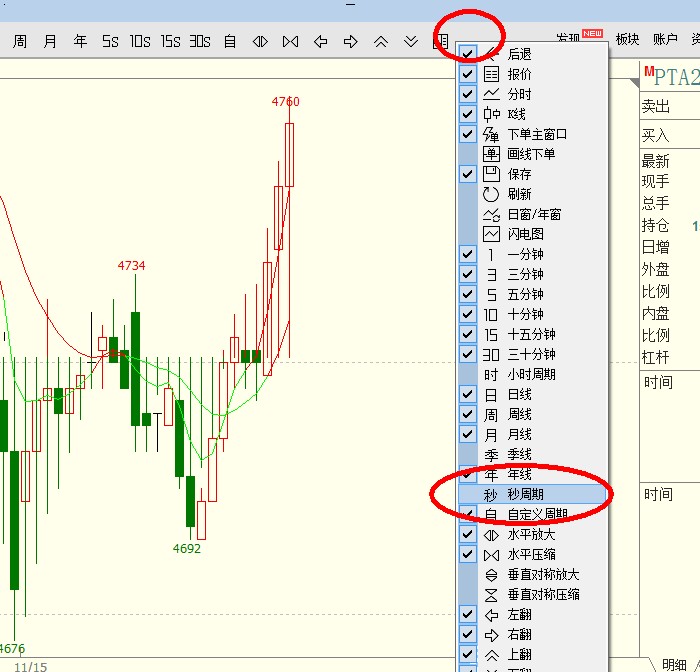Toggle 上翻 menu entry

532,655
